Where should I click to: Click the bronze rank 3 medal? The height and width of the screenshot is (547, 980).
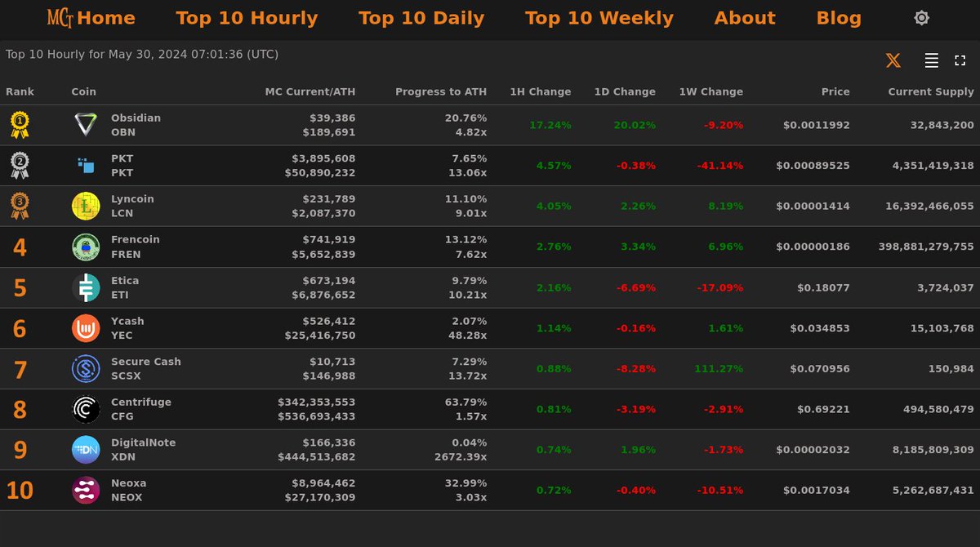20,206
